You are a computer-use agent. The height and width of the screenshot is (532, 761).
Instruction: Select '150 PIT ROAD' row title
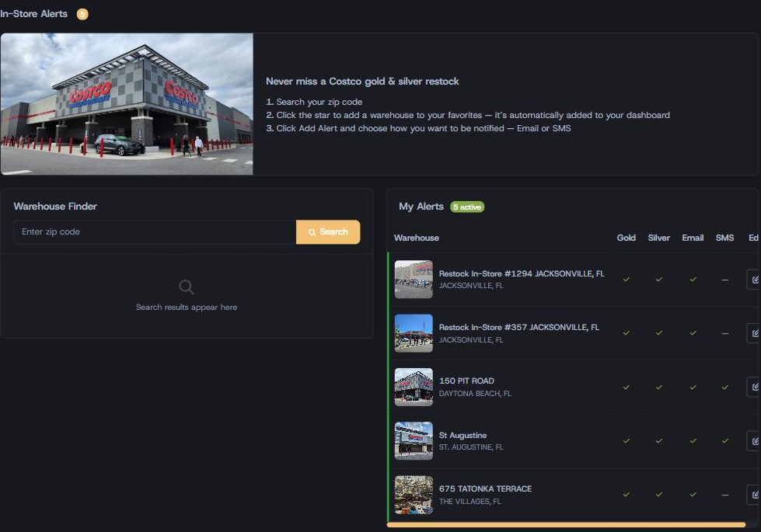(x=466, y=381)
